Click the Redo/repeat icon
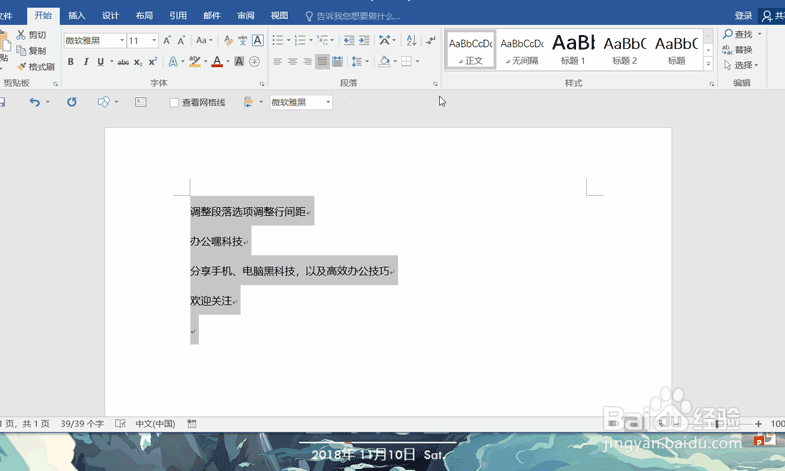 pyautogui.click(x=72, y=102)
